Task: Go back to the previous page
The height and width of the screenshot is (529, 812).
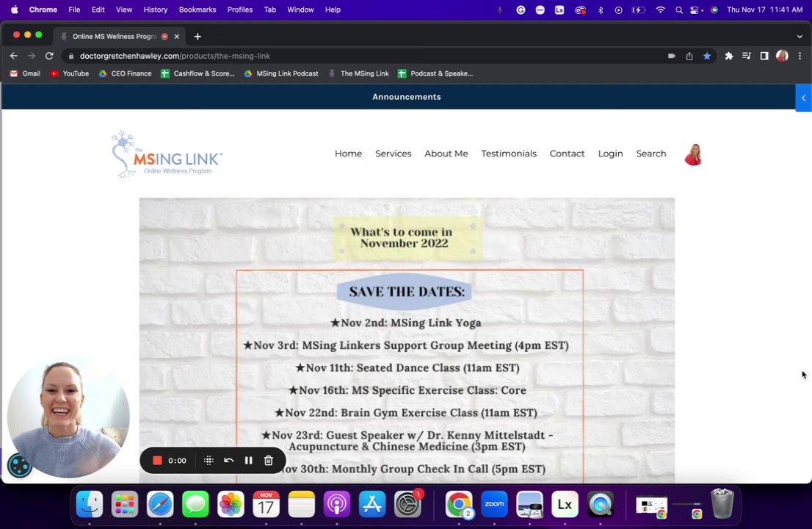Action: click(x=13, y=56)
